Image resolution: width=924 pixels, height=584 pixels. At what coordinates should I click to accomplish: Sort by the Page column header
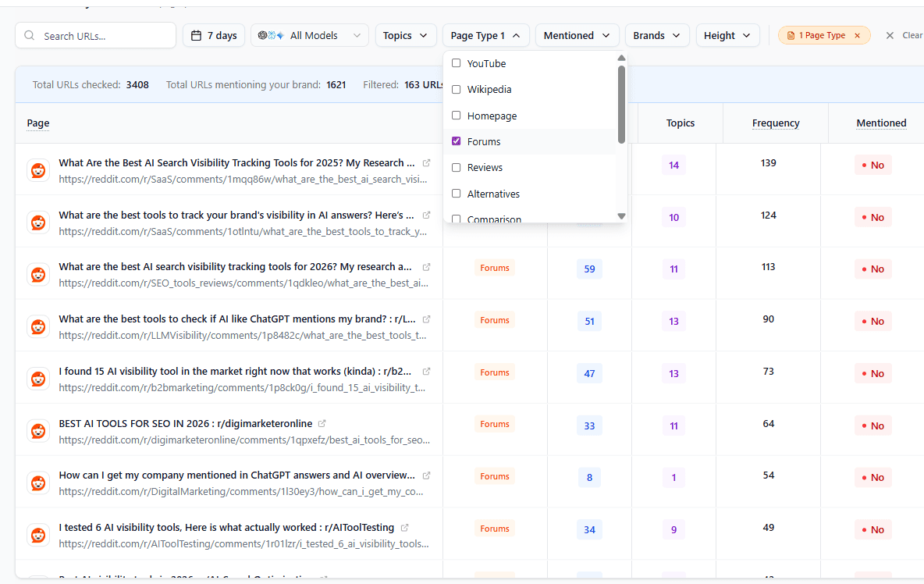pyautogui.click(x=38, y=123)
